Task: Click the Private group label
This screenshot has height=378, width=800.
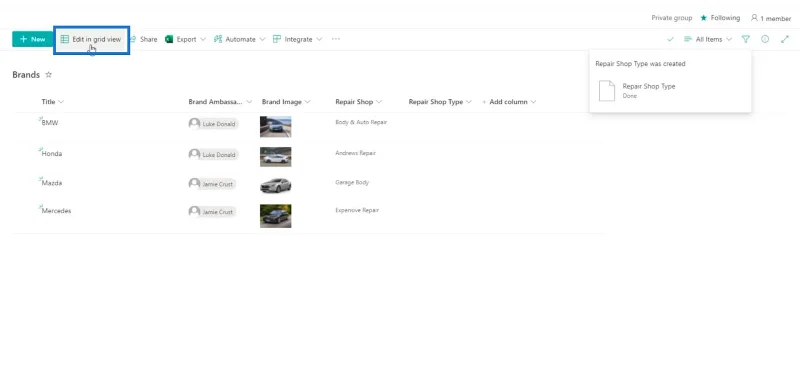Action: coord(671,18)
